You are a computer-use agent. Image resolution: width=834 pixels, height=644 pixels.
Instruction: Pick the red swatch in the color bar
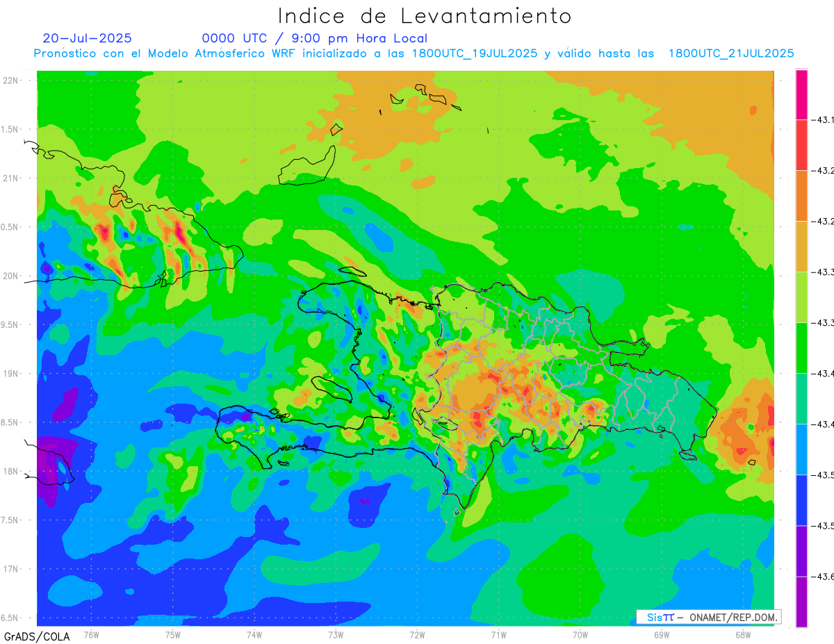[801, 145]
